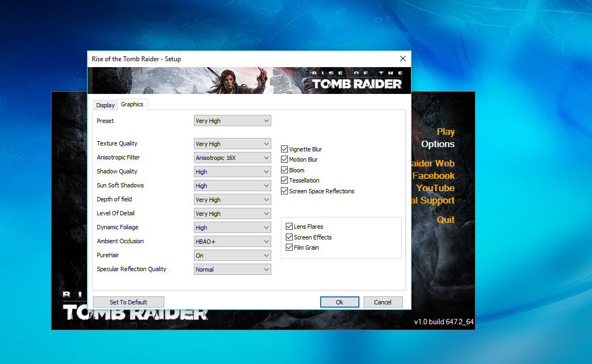Expand the Anisotropic Filter dropdown

click(x=232, y=158)
